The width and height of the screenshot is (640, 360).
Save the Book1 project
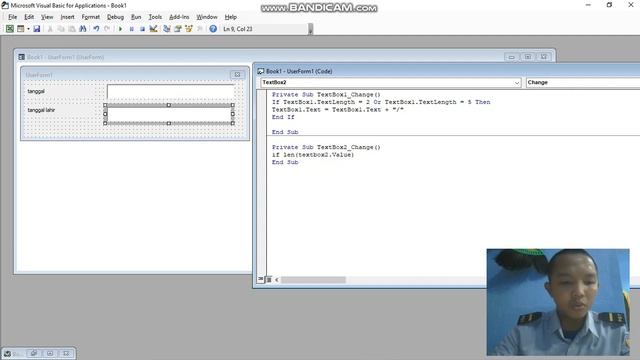pos(37,29)
